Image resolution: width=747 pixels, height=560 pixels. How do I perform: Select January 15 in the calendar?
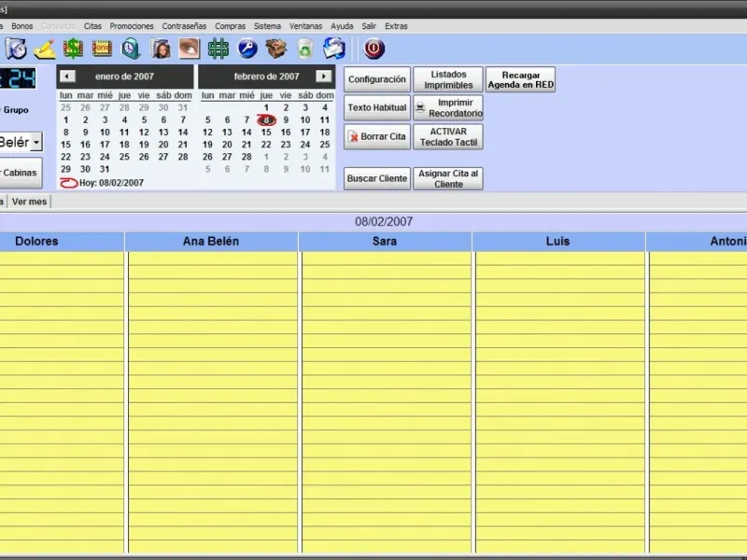click(65, 145)
